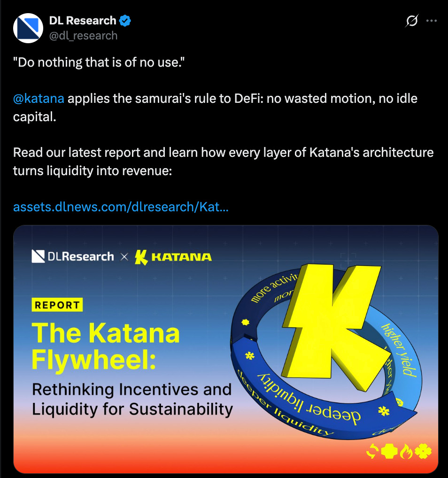Open the three-dot more options menu
This screenshot has height=478, width=448.
pyautogui.click(x=432, y=21)
